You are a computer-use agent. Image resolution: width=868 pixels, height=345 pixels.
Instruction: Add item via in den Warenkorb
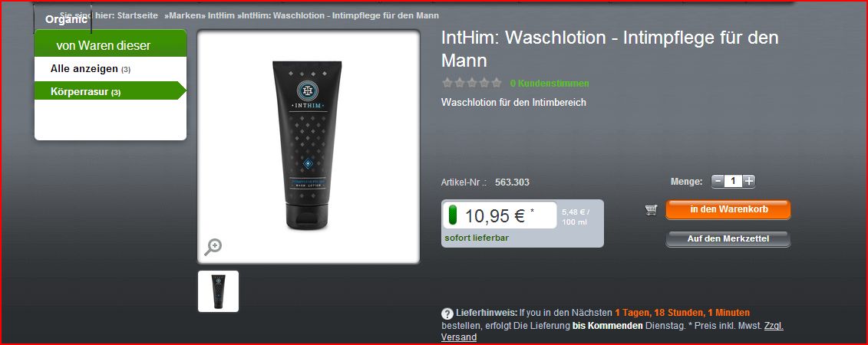pos(728,209)
